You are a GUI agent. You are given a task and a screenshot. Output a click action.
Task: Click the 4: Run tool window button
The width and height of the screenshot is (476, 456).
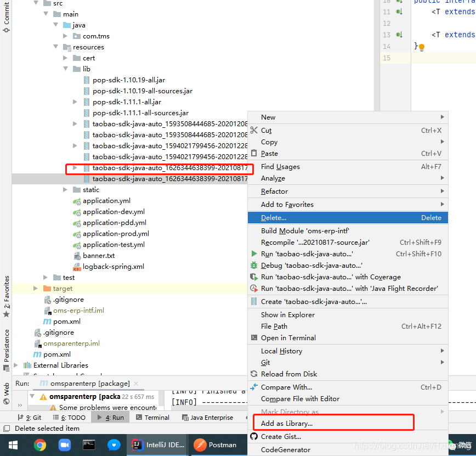coord(111,418)
